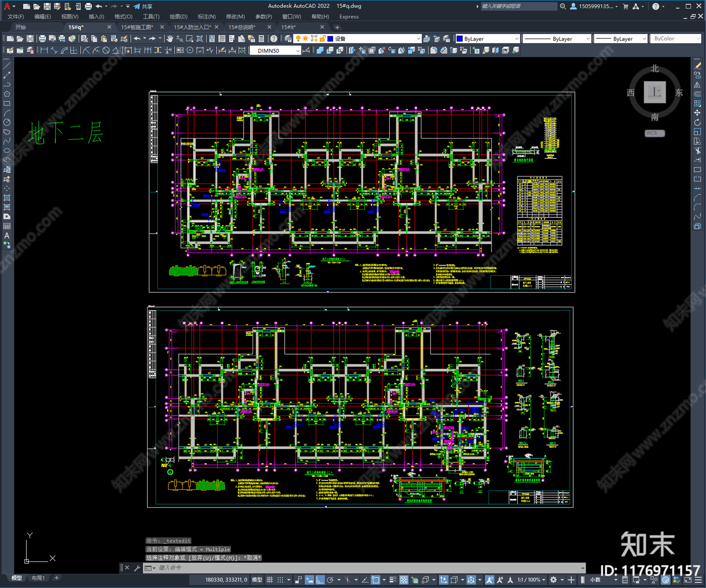Switch to the 15#总说明 drawing tab
This screenshot has height=588, width=706.
(x=242, y=27)
